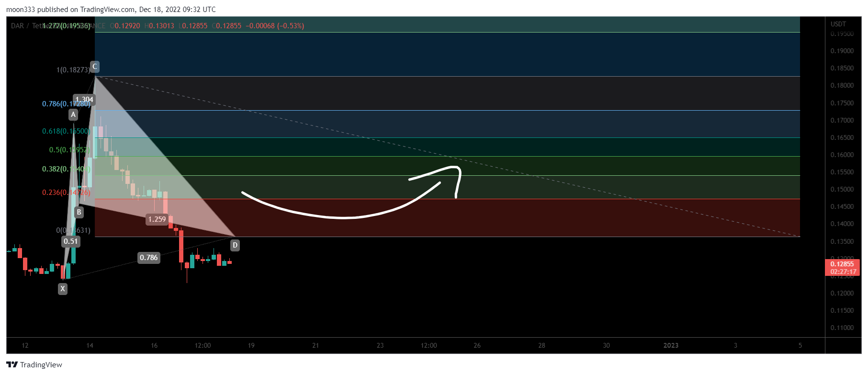Image resolution: width=868 pixels, height=375 pixels.
Task: Click the gray 0.786 ratio label on the X-D line
Action: point(148,258)
